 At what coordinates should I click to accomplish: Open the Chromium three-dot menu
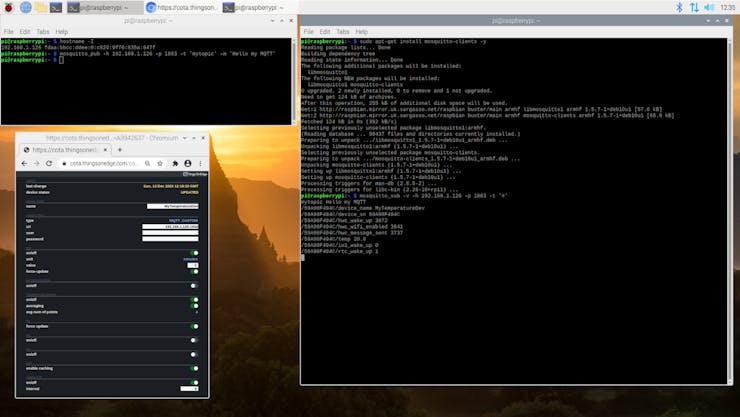pyautogui.click(x=200, y=163)
